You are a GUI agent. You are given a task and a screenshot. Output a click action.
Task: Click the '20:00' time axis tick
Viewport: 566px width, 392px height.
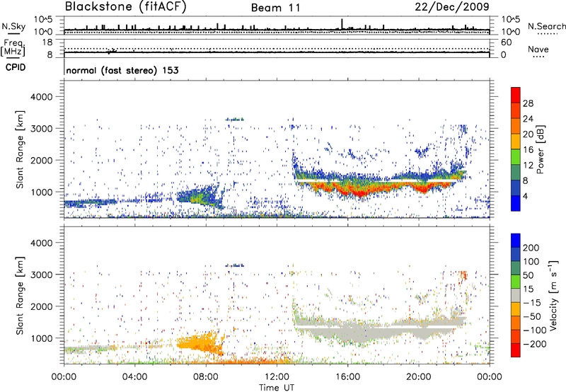(x=419, y=377)
